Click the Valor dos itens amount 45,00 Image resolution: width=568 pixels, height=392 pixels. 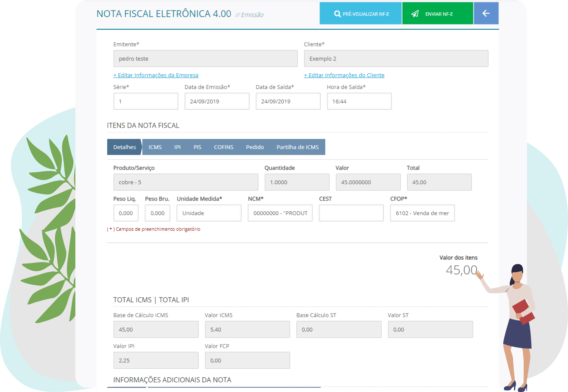tap(461, 270)
